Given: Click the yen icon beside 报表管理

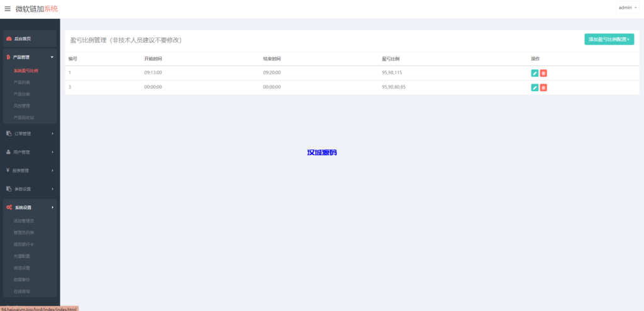Looking at the screenshot, I should pyautogui.click(x=8, y=170).
